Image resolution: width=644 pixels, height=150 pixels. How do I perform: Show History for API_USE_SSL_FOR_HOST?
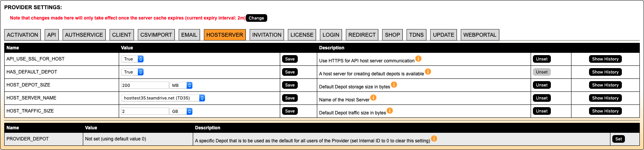pos(605,59)
